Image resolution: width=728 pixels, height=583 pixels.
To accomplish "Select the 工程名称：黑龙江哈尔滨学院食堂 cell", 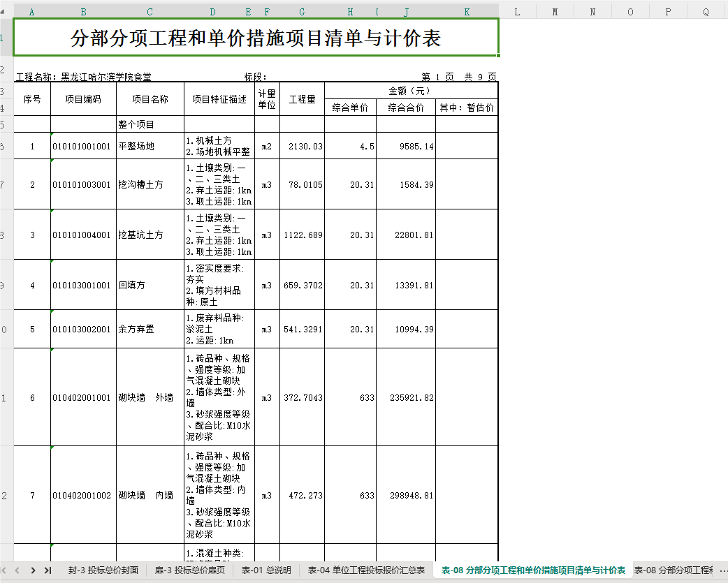I will coord(84,77).
